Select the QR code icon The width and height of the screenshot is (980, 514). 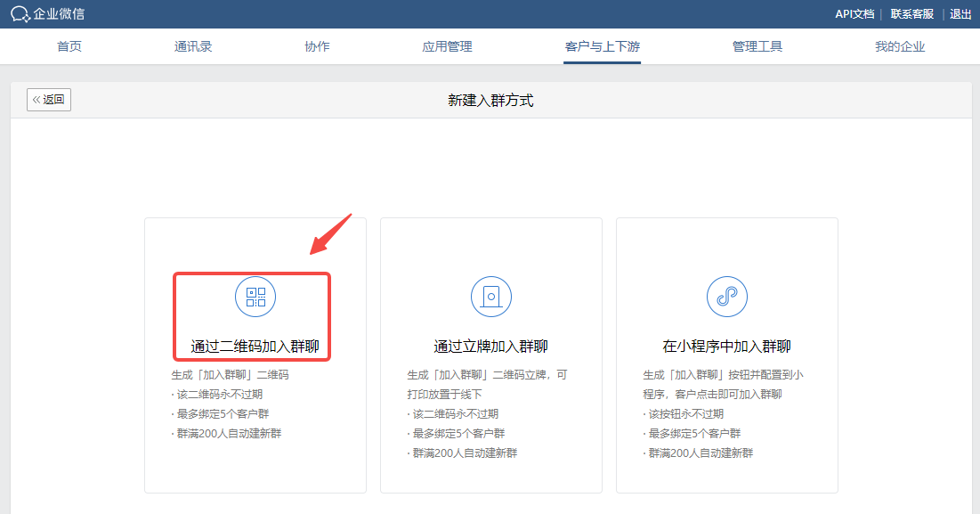click(255, 297)
